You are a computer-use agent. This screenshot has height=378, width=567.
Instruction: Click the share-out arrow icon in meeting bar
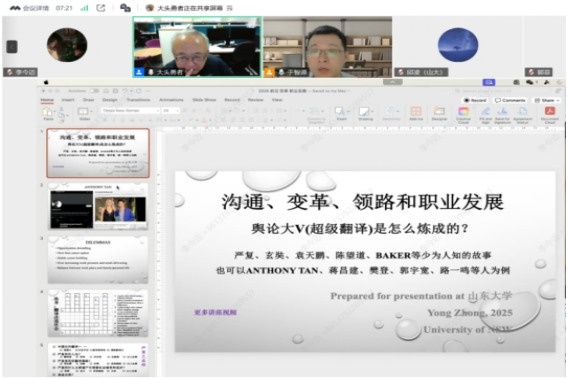(x=101, y=8)
